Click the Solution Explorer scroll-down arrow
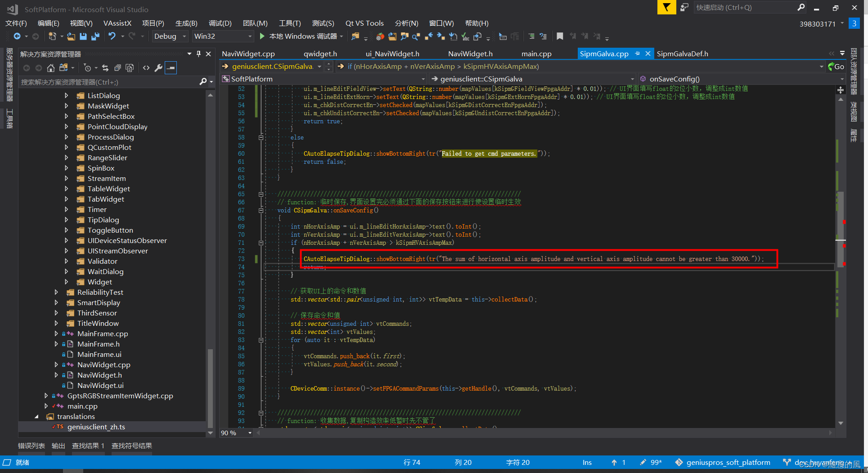 click(210, 433)
